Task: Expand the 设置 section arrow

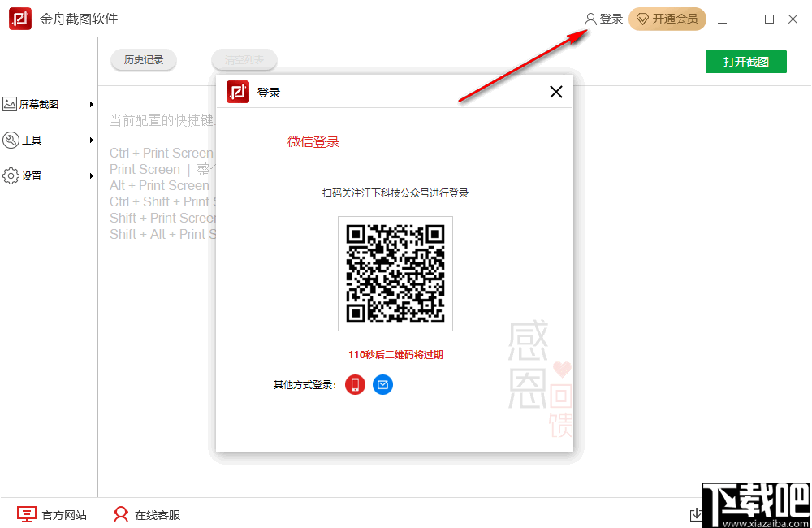Action: pyautogui.click(x=89, y=175)
